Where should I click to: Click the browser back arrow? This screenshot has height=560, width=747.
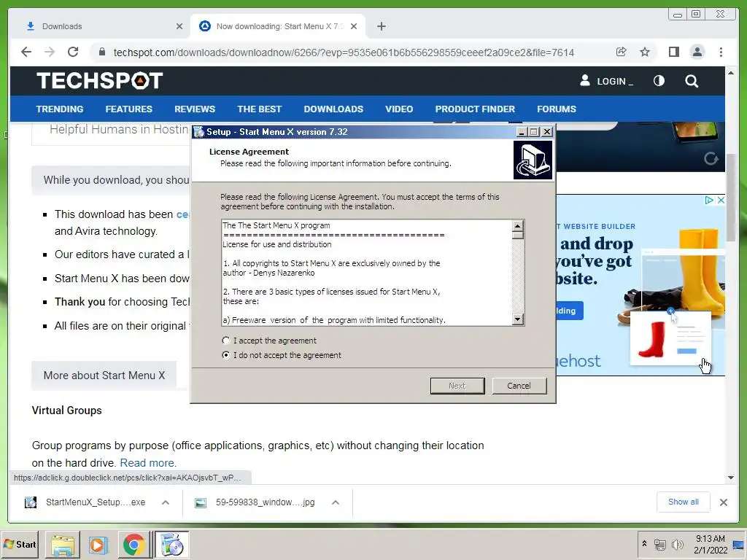tap(26, 52)
